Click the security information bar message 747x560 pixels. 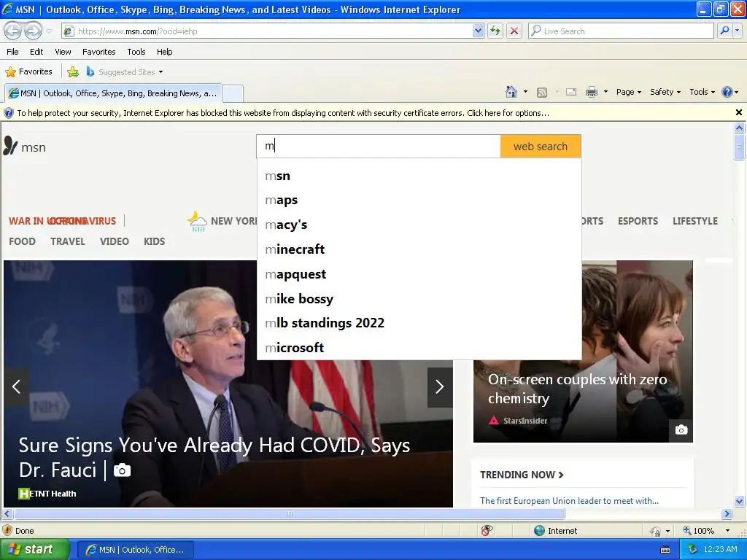pyautogui.click(x=283, y=113)
